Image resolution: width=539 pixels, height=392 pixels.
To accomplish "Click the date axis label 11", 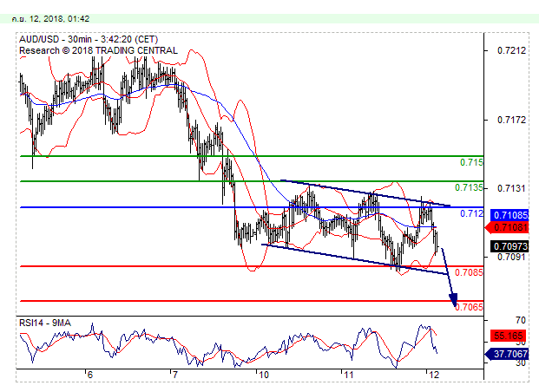I will pos(349,375).
